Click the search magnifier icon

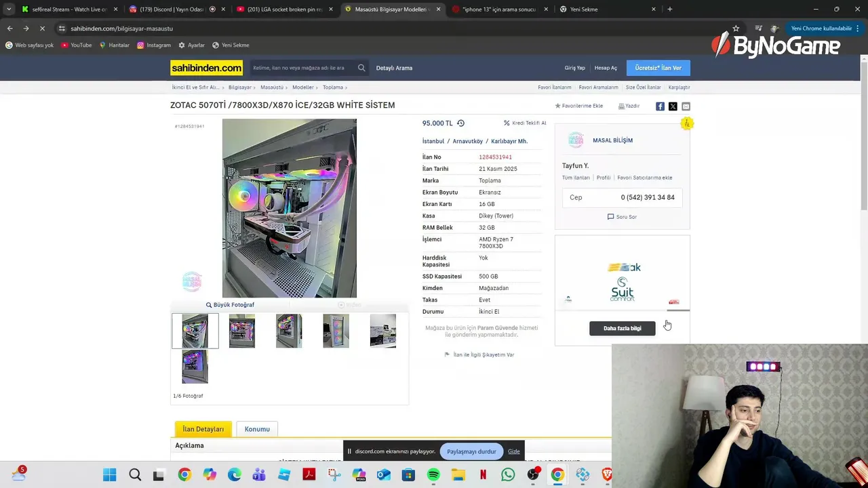coord(361,68)
